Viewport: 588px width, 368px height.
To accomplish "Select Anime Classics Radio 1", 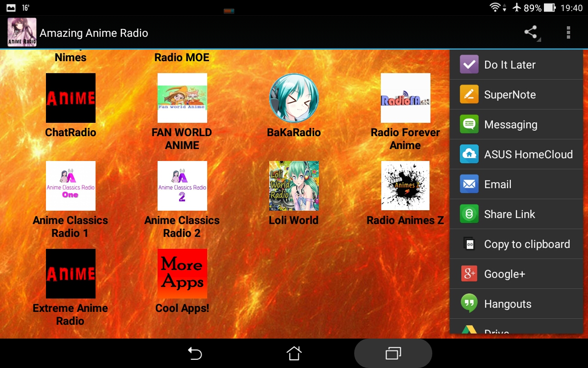I will coord(70,186).
